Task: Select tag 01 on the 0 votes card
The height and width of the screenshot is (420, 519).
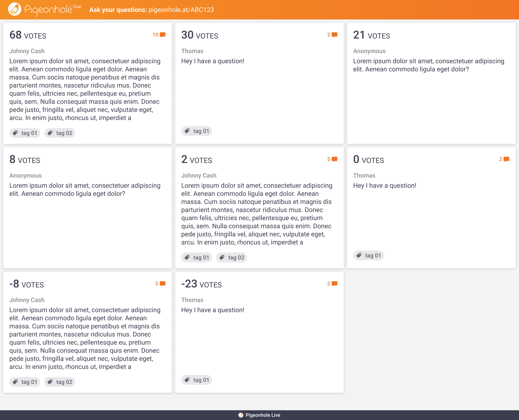Action: click(368, 255)
